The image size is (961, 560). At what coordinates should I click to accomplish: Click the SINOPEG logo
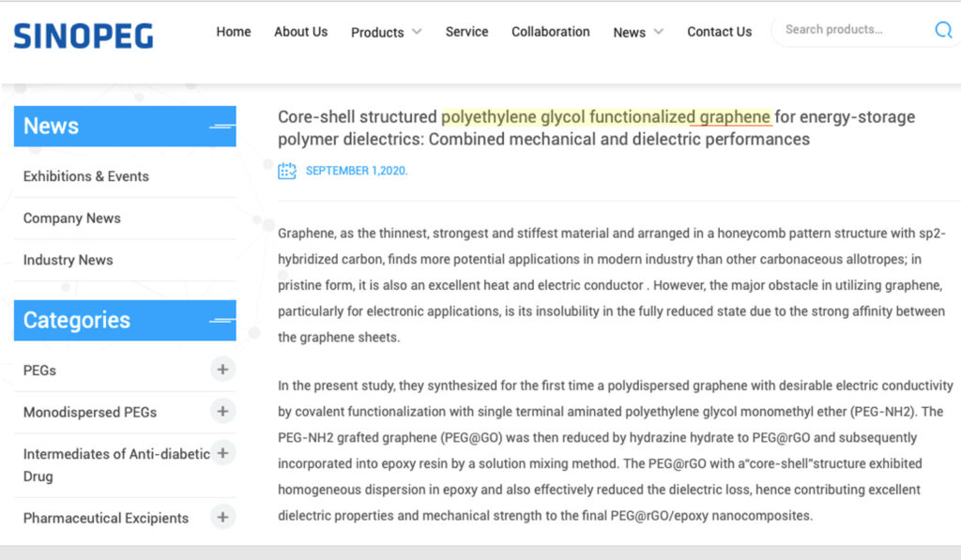(x=84, y=37)
